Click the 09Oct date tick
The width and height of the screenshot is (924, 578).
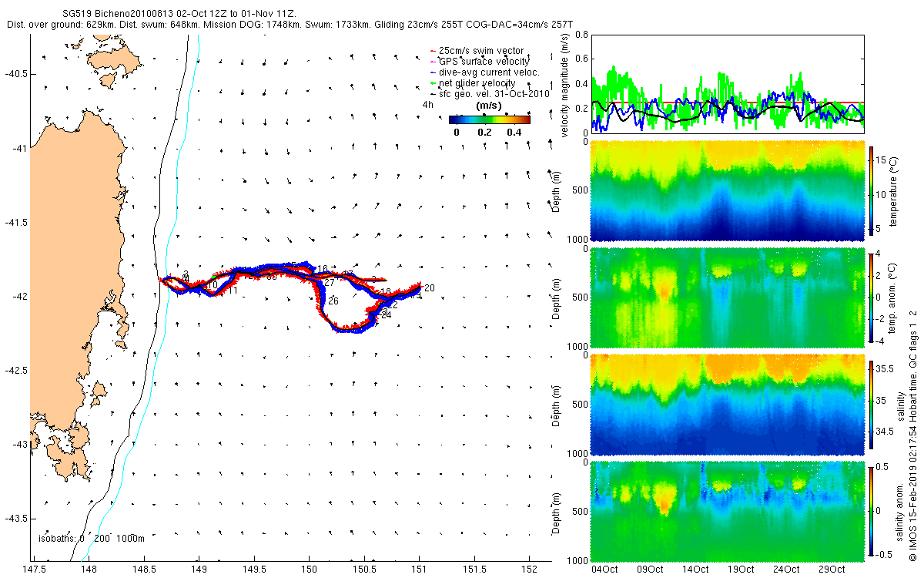click(x=651, y=570)
